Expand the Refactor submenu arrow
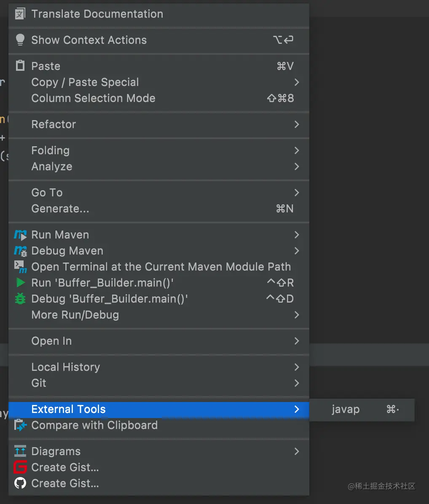Viewport: 429px width, 504px height. pyautogui.click(x=297, y=124)
